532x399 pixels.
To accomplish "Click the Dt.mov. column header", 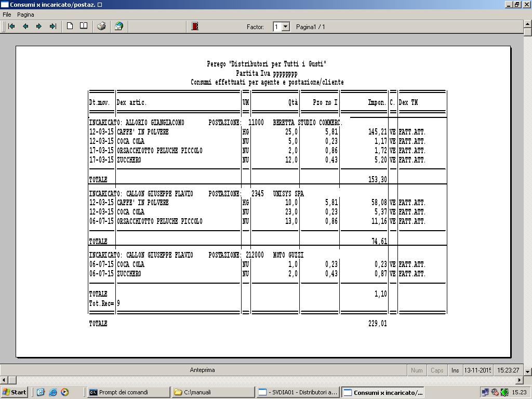I will click(x=99, y=102).
